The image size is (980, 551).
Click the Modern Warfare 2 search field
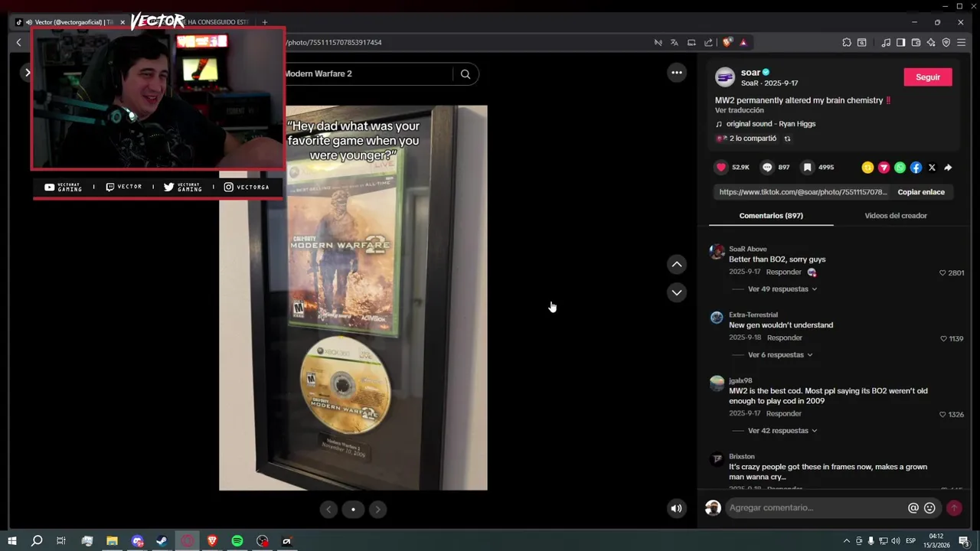[367, 73]
